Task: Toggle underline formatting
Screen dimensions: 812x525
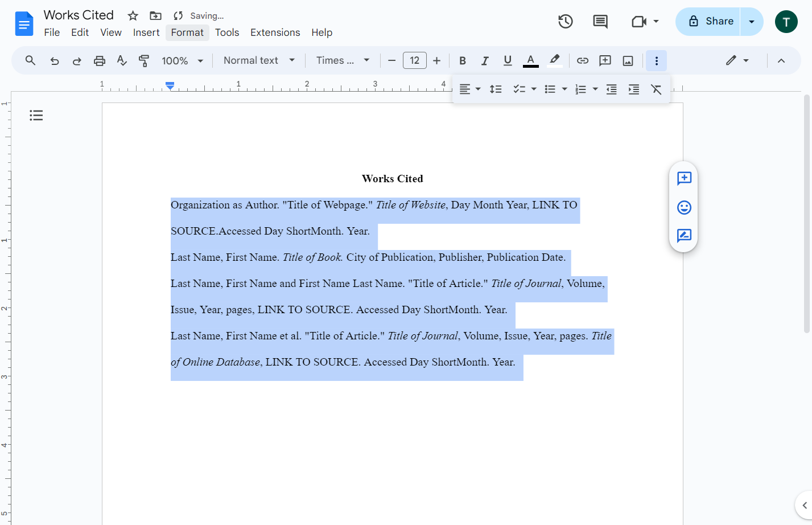Action: pos(508,61)
